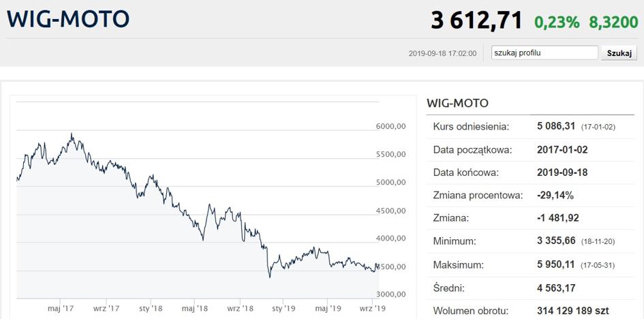Click the chart's lowest point before sty '19
Image resolution: width=644 pixels, height=319 pixels.
tap(270, 277)
